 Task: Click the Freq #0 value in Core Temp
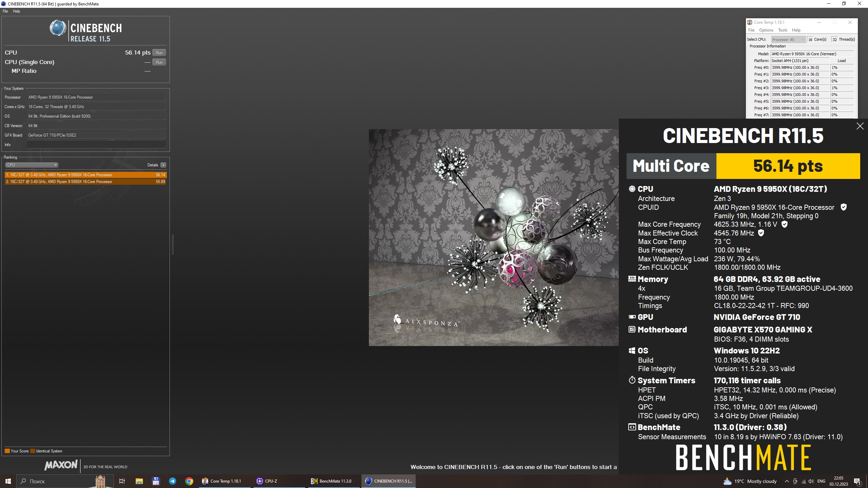pyautogui.click(x=800, y=67)
